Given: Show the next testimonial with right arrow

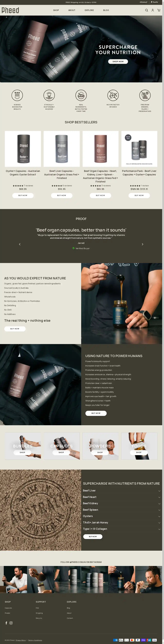Looking at the screenshot, I should [142, 244].
